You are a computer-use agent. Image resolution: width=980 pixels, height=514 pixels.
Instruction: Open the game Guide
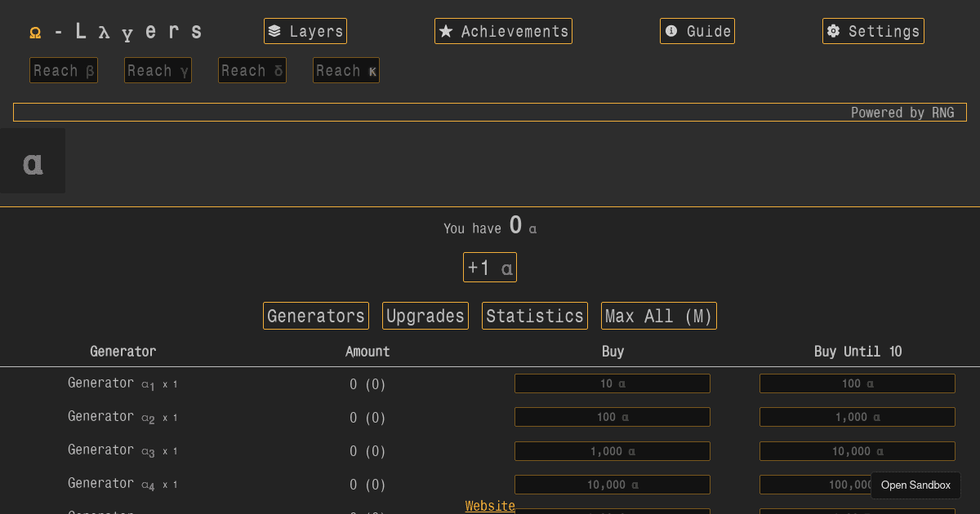(697, 30)
